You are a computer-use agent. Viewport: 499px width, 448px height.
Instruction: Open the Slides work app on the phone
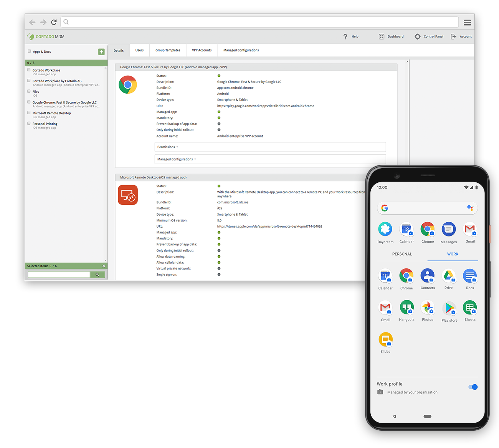tap(385, 340)
